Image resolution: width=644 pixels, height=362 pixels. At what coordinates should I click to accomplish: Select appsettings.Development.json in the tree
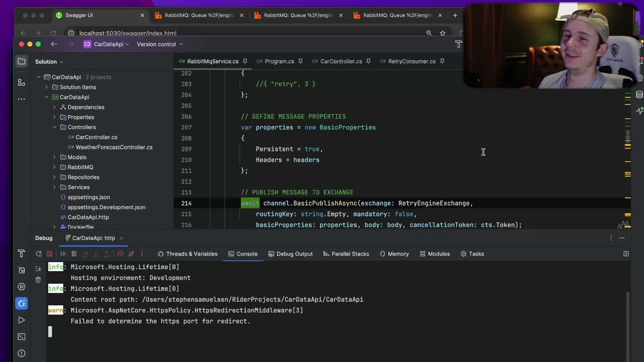pos(106,207)
